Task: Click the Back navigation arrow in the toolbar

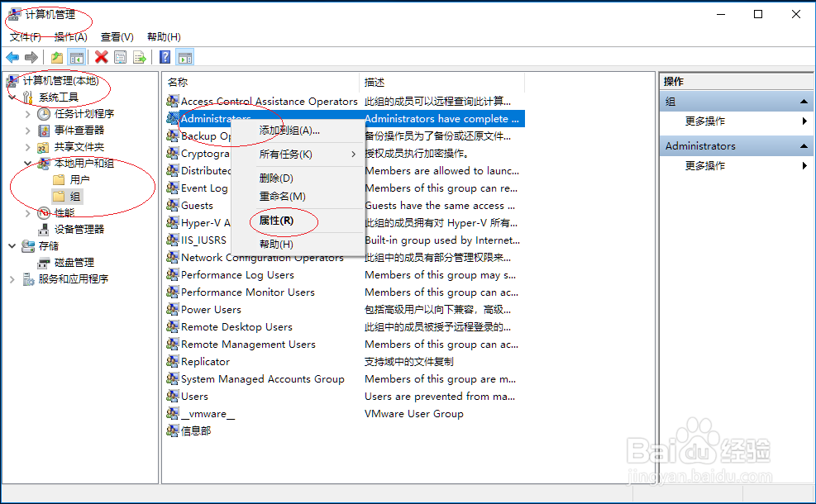Action: pos(12,57)
